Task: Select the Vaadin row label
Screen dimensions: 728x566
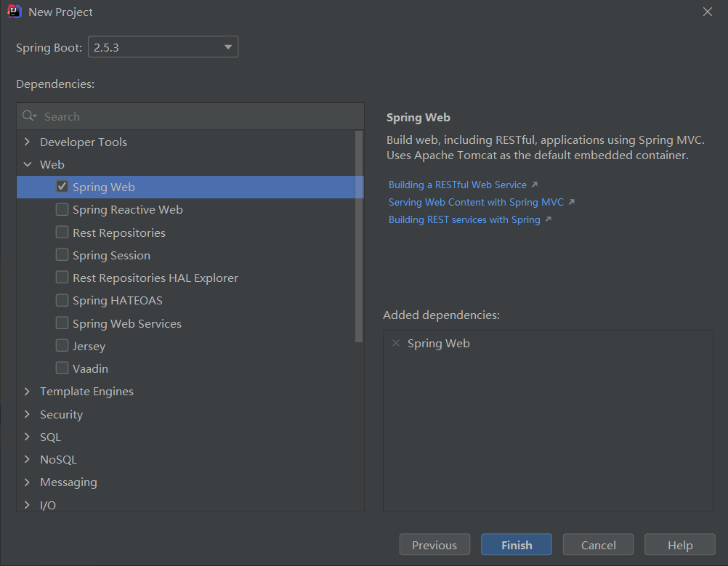Action: (x=90, y=368)
